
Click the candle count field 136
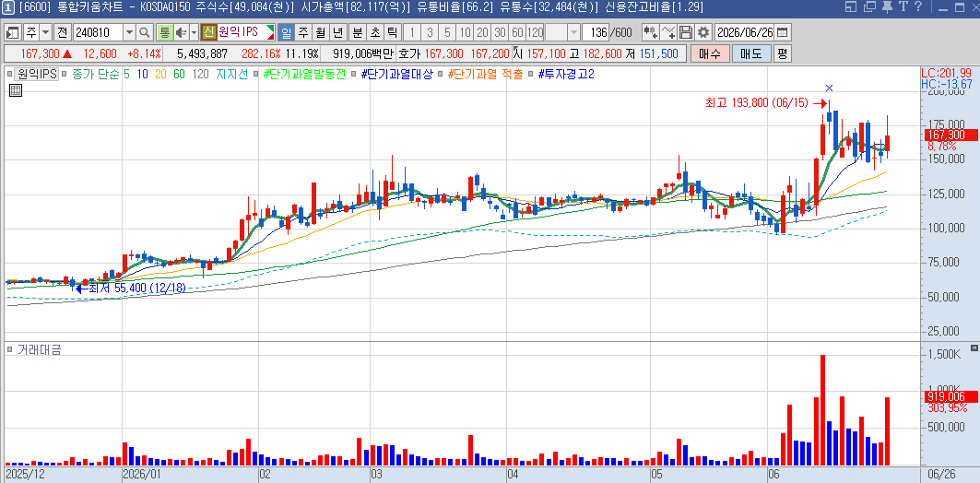tap(596, 32)
